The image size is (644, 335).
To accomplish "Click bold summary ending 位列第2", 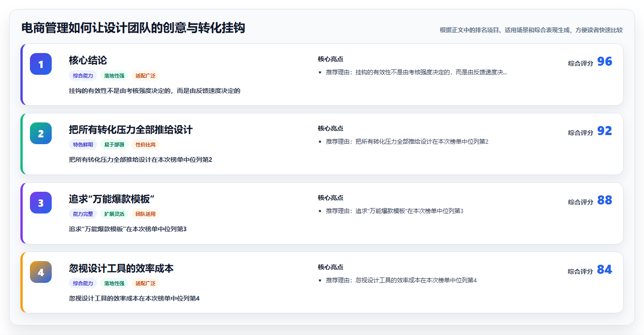I will (x=141, y=160).
